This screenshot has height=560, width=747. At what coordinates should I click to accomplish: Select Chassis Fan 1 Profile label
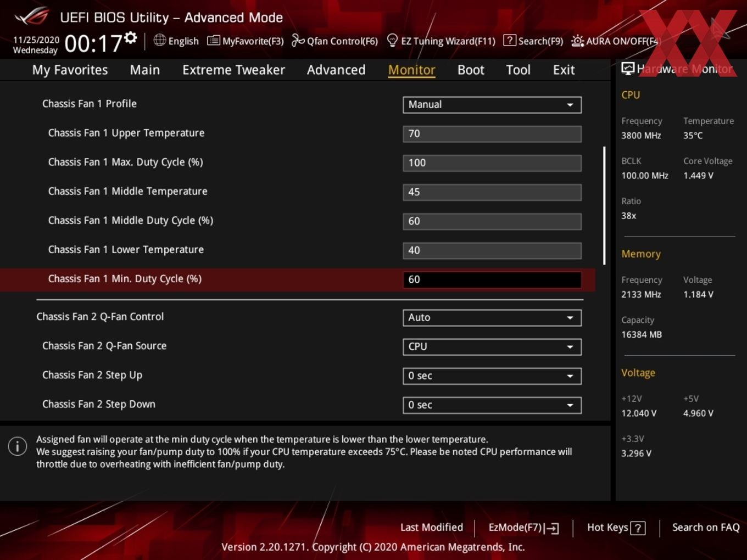(90, 104)
